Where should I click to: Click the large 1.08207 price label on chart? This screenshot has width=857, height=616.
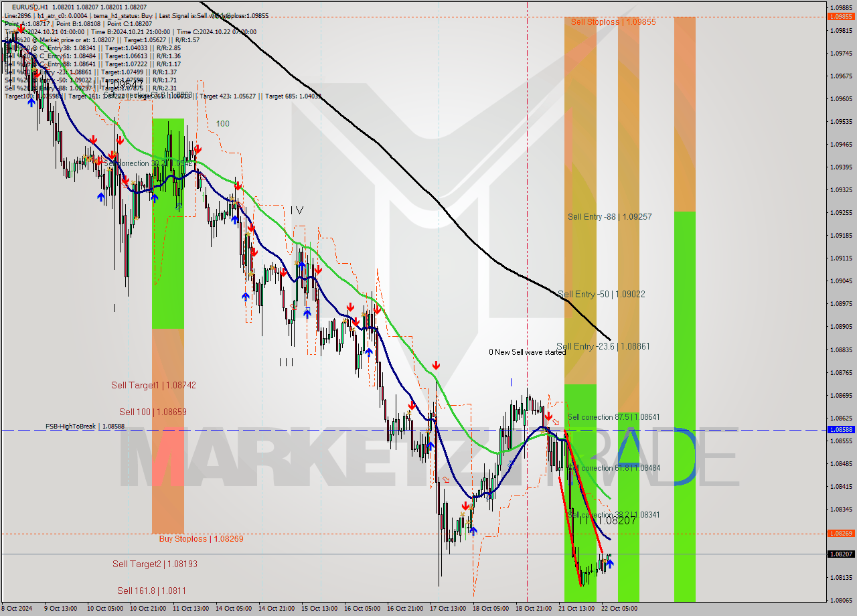tap(617, 520)
